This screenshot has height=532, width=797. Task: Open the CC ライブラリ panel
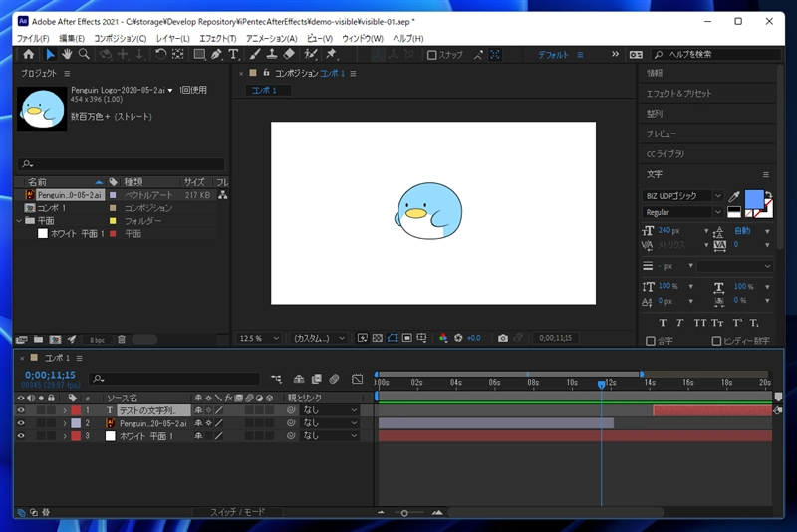point(664,154)
